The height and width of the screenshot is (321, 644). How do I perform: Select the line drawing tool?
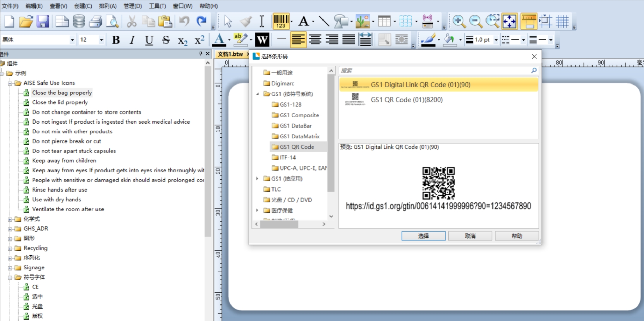tap(324, 22)
